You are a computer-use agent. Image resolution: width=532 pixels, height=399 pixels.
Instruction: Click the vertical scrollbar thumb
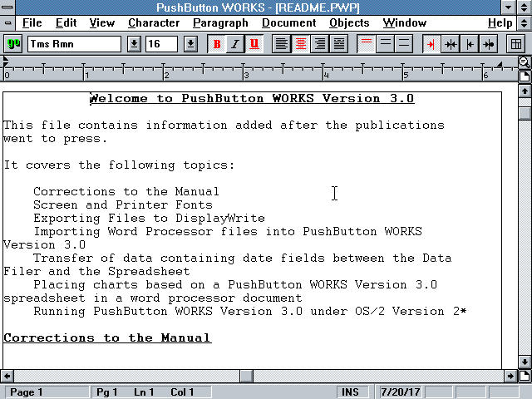525,113
